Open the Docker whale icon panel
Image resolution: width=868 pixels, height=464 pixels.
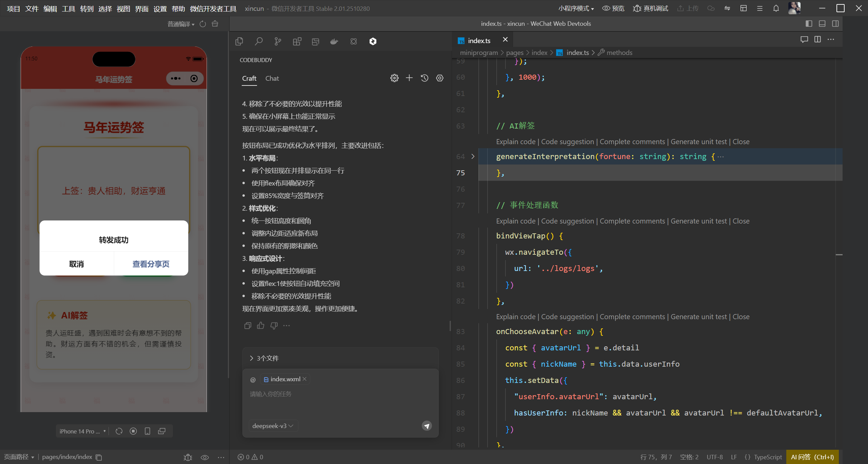[334, 41]
